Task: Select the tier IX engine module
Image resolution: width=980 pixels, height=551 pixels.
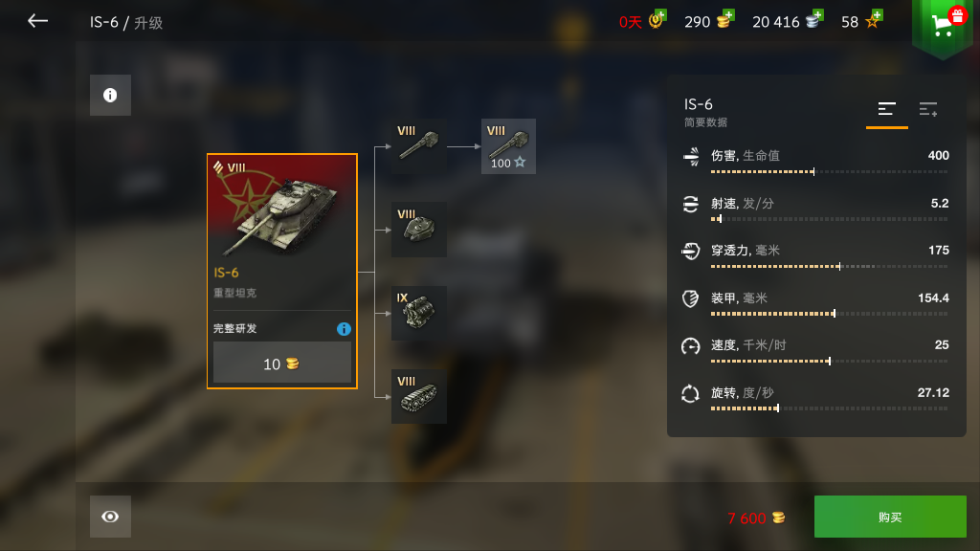Action: click(x=419, y=313)
